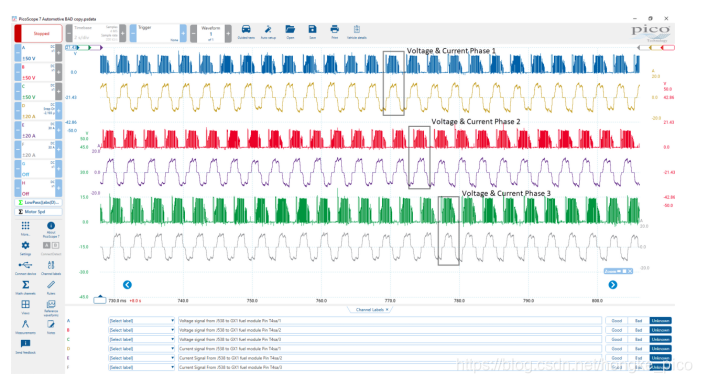Image resolution: width=702 pixels, height=383 pixels.
Task: Open the Trigger options panel
Action: click(158, 34)
